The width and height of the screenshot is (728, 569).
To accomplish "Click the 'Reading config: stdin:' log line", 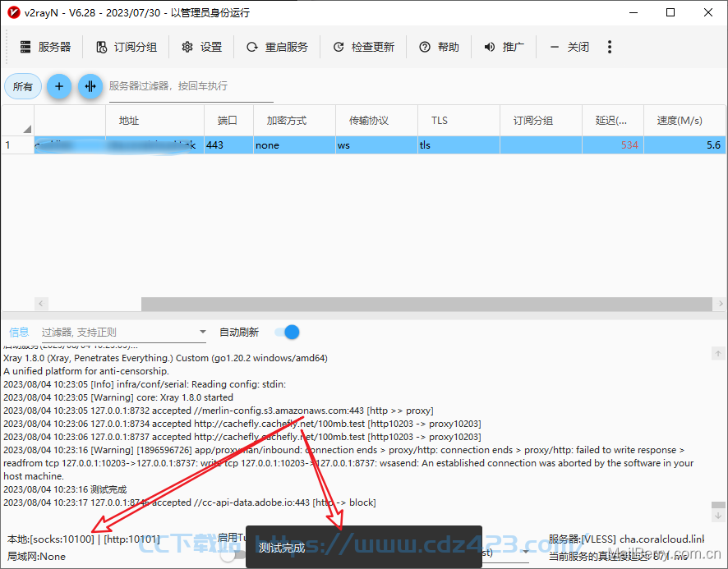I will pyautogui.click(x=145, y=384).
